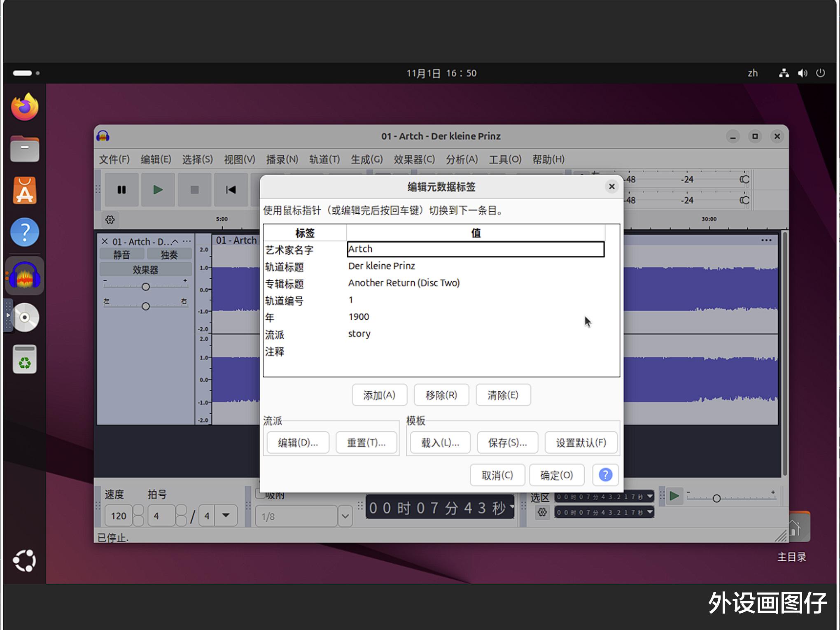840x630 pixels.
Task: Click Skip to Start button
Action: coord(231,190)
